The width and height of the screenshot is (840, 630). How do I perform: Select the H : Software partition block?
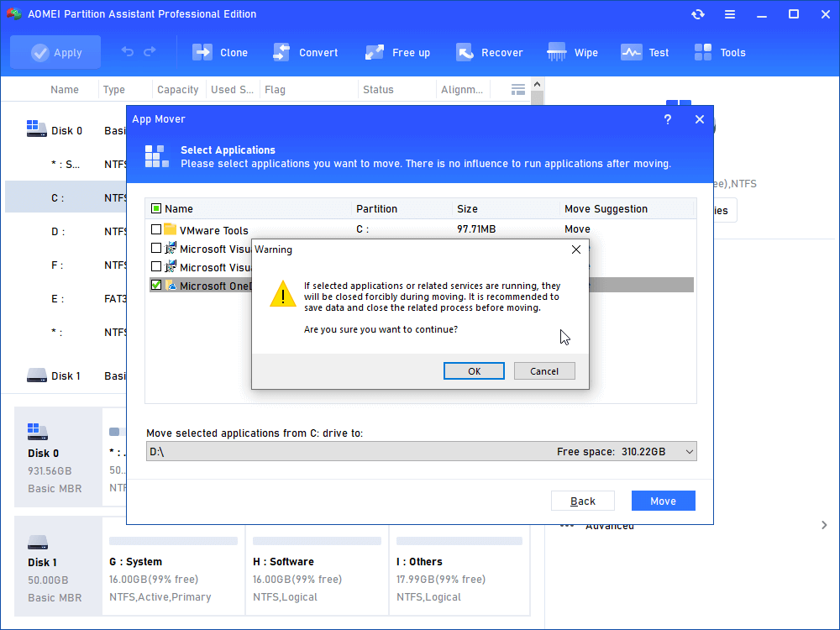[317, 571]
